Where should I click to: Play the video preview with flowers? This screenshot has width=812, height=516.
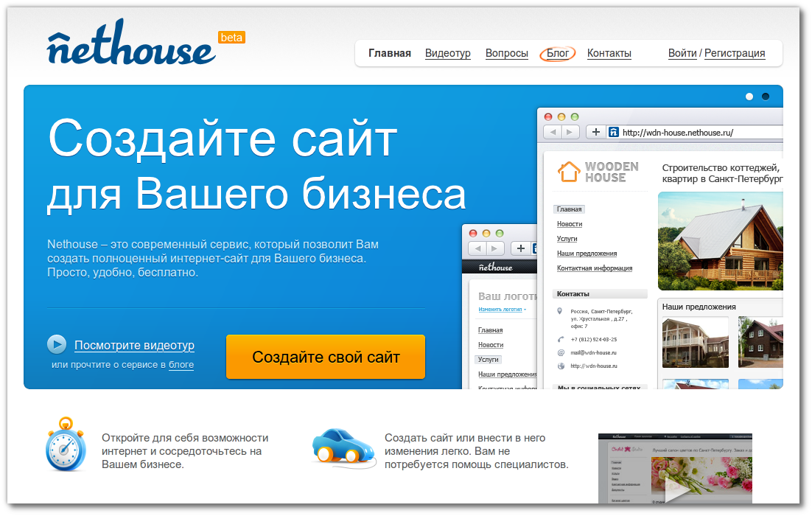[x=675, y=468]
